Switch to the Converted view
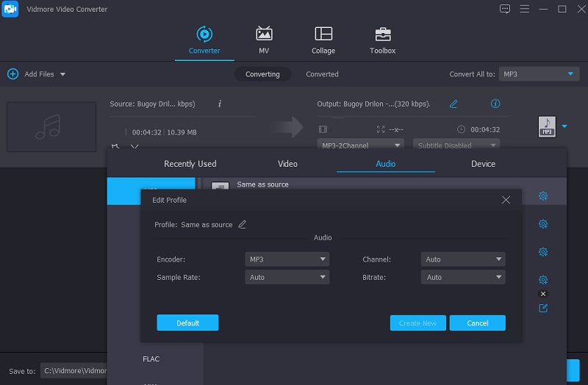 tap(322, 74)
